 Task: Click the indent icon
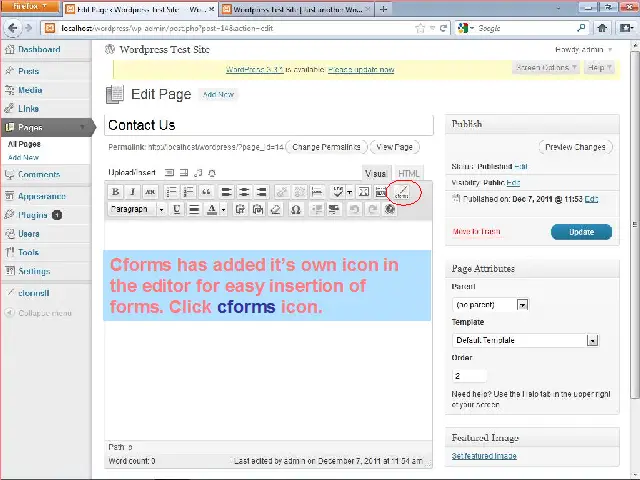[x=334, y=209]
